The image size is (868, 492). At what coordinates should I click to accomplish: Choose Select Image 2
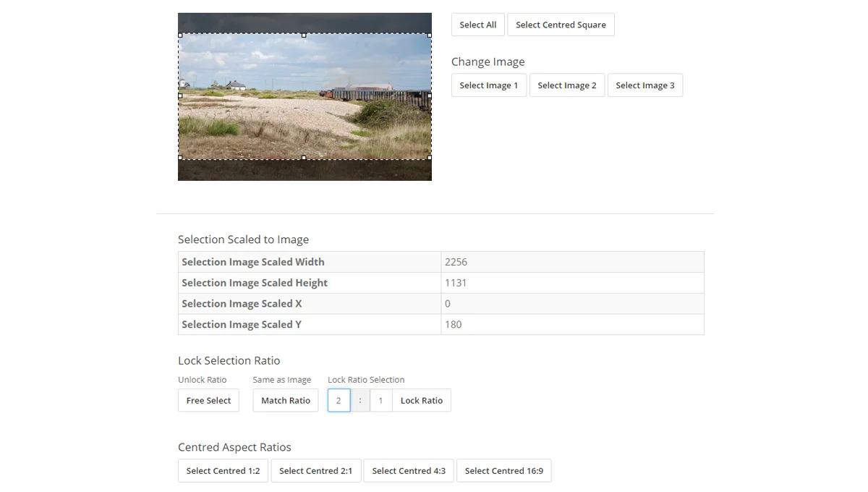[566, 85]
